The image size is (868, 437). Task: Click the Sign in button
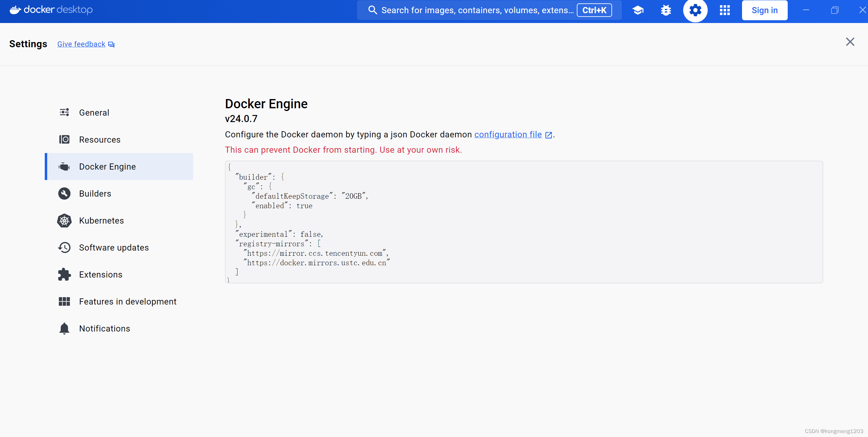pos(764,10)
